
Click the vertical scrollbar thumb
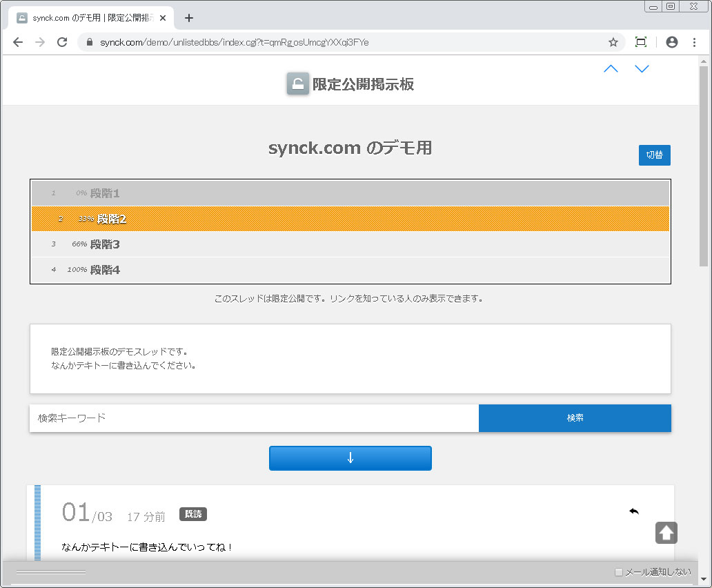tap(703, 166)
